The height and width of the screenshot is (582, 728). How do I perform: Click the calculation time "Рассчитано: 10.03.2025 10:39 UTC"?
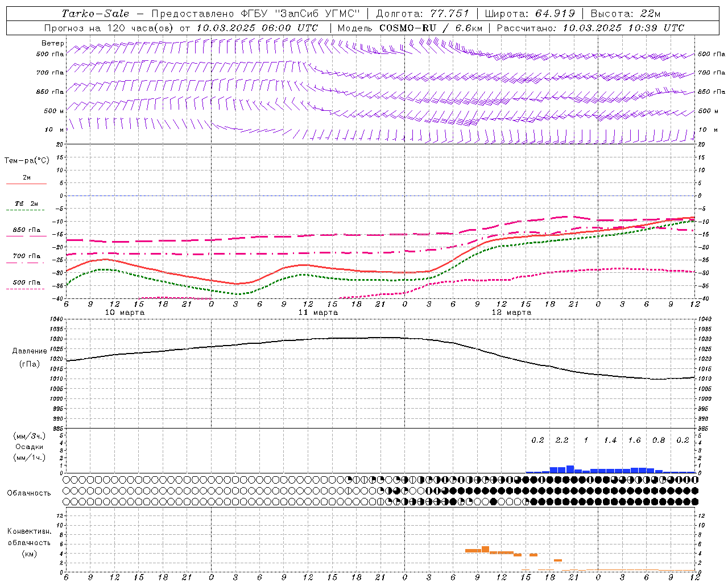(x=590, y=28)
